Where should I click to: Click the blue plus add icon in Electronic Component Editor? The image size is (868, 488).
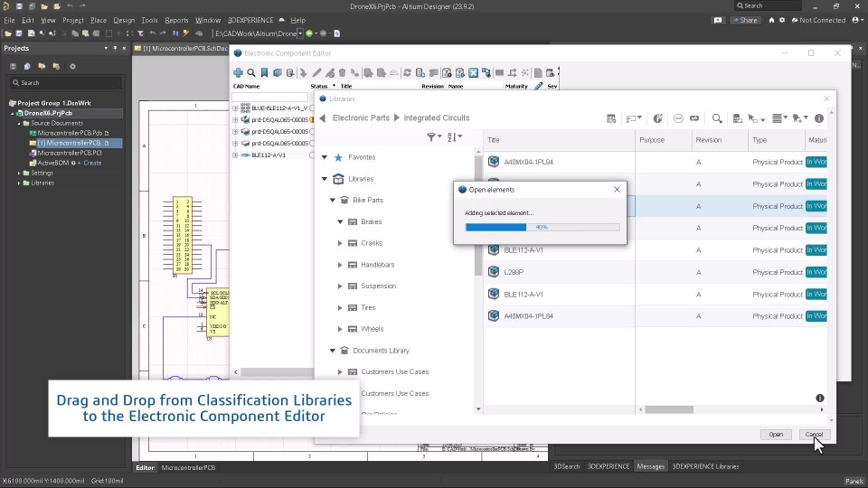(238, 72)
